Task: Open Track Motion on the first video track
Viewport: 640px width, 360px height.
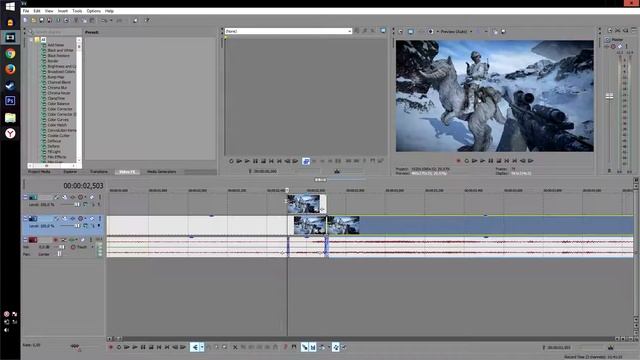Action: (x=64, y=197)
